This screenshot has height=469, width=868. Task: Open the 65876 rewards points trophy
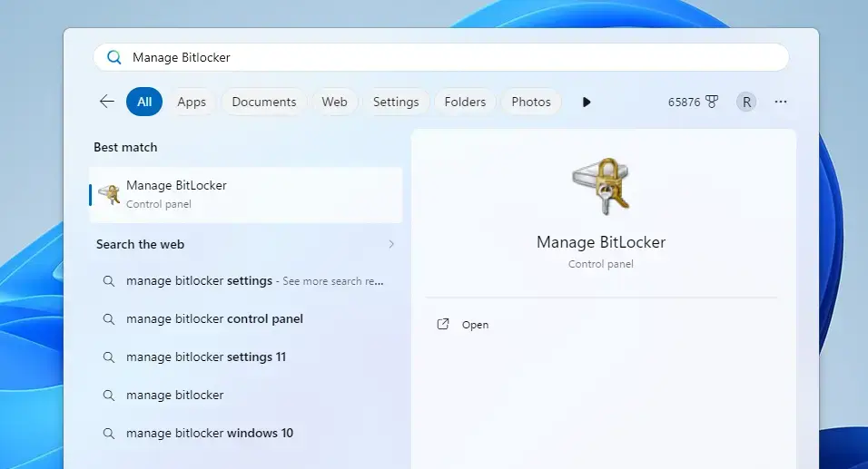tap(693, 102)
